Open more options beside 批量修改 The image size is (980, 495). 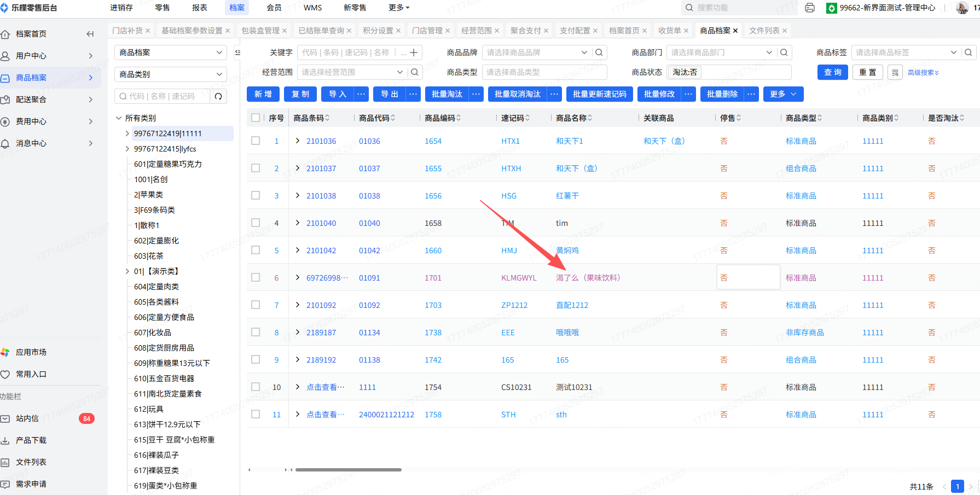688,94
